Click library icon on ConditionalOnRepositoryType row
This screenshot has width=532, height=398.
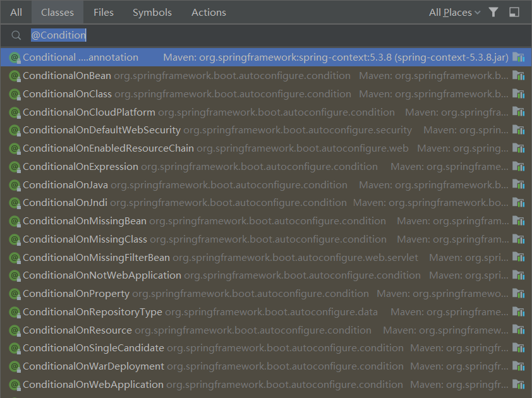[519, 311]
